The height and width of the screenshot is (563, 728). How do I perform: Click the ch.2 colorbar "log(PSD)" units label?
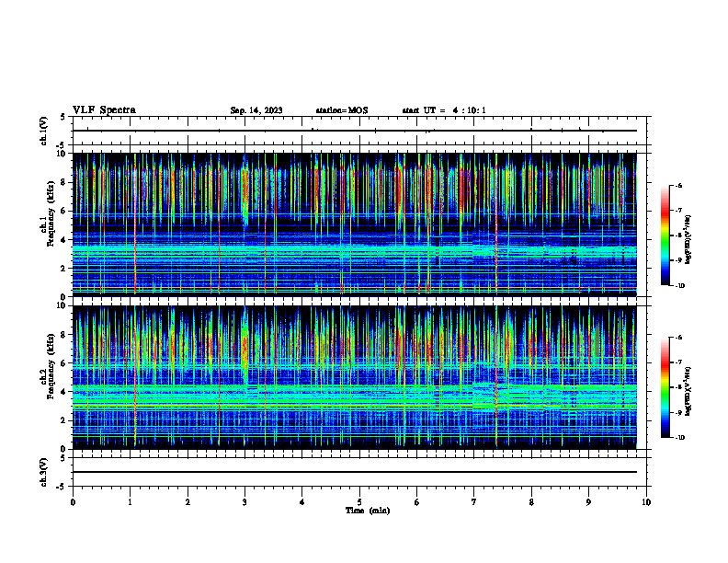tap(688, 391)
